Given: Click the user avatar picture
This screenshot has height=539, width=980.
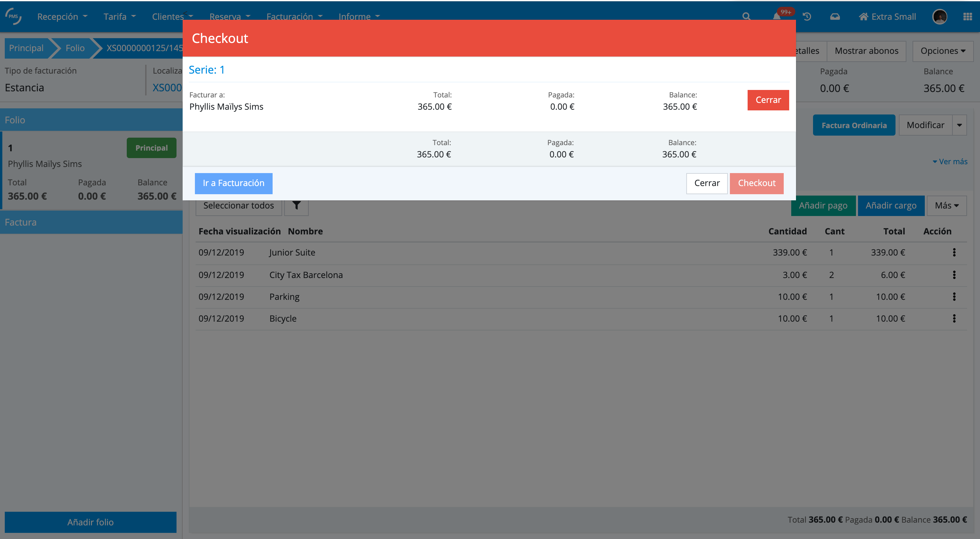Looking at the screenshot, I should 939,17.
